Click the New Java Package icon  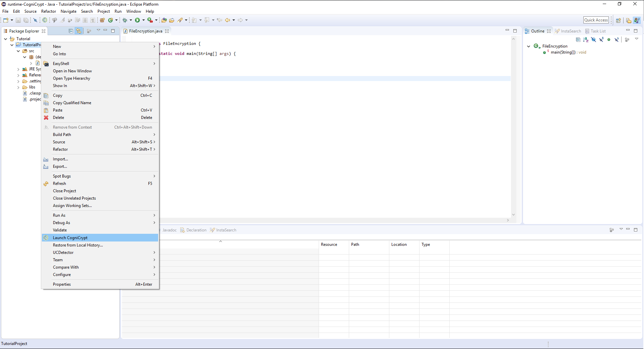tap(103, 20)
